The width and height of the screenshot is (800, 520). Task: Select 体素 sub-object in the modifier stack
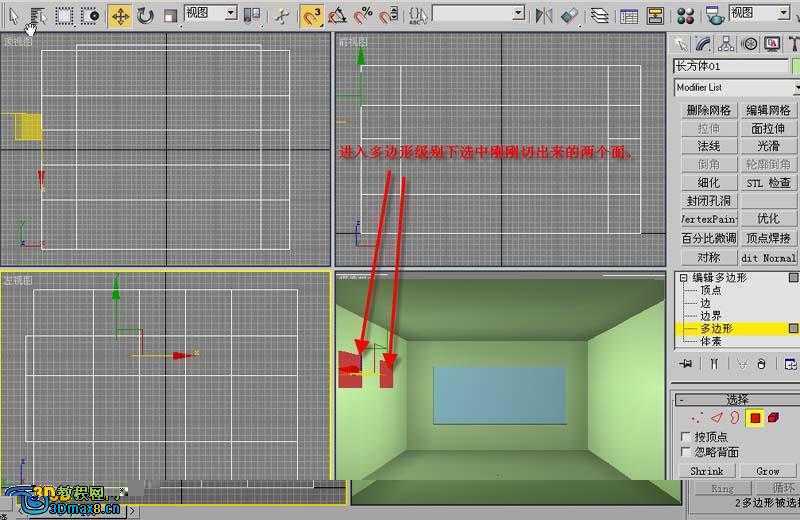pos(711,341)
